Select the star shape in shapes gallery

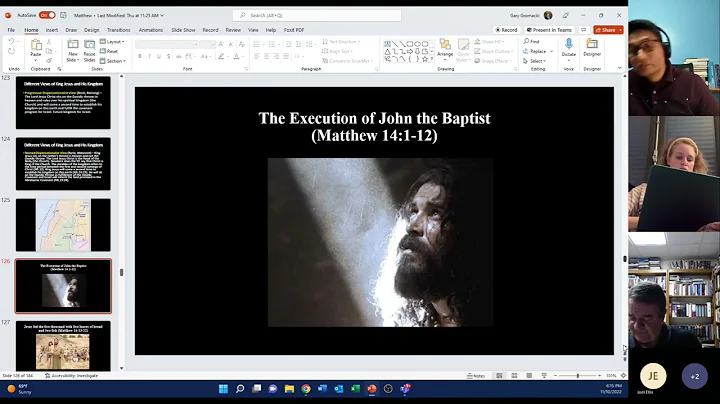[x=425, y=59]
